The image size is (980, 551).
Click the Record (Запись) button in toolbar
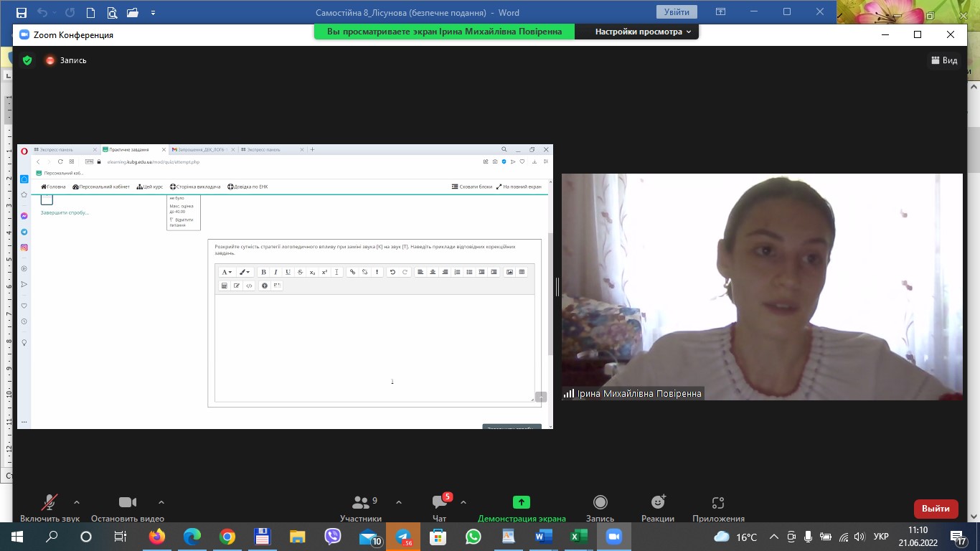click(x=600, y=507)
